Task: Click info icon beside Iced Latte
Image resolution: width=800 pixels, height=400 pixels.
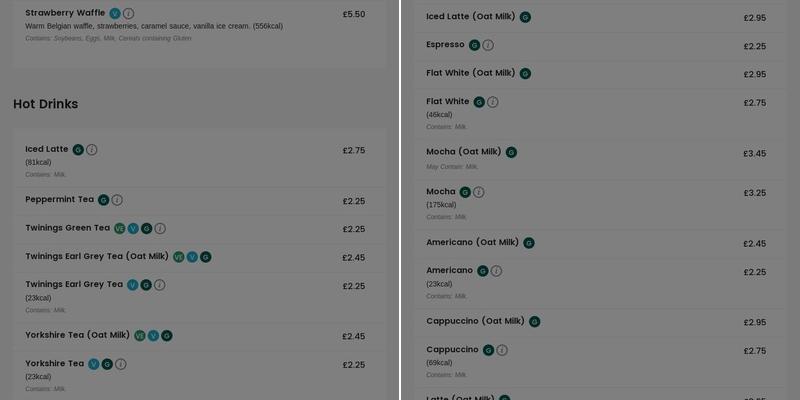Action: (92, 150)
